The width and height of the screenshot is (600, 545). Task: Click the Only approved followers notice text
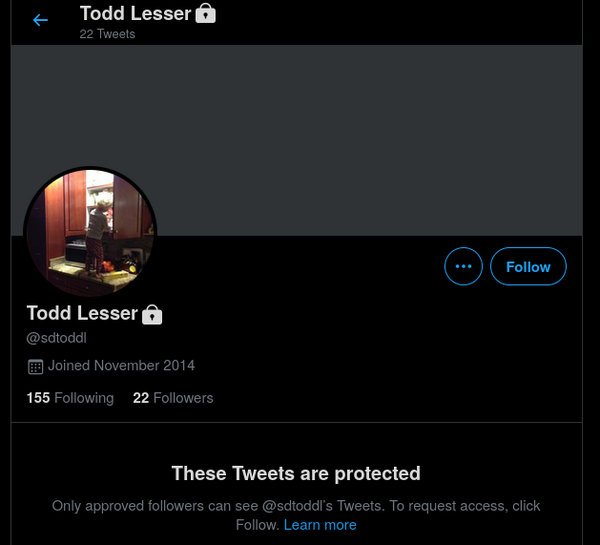[150, 506]
